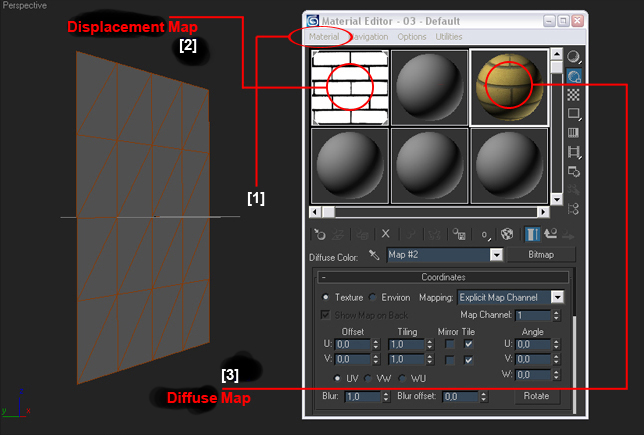Select the Environ radio button

click(x=373, y=297)
